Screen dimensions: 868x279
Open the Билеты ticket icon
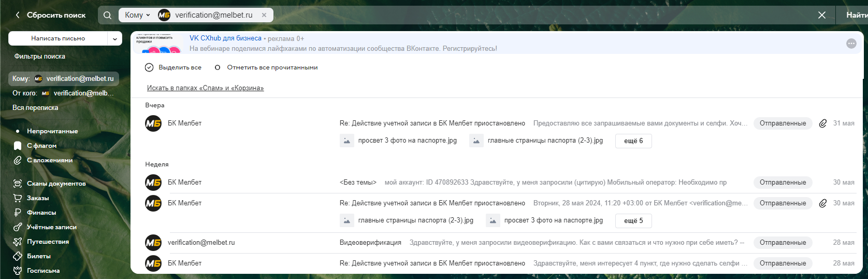18,256
